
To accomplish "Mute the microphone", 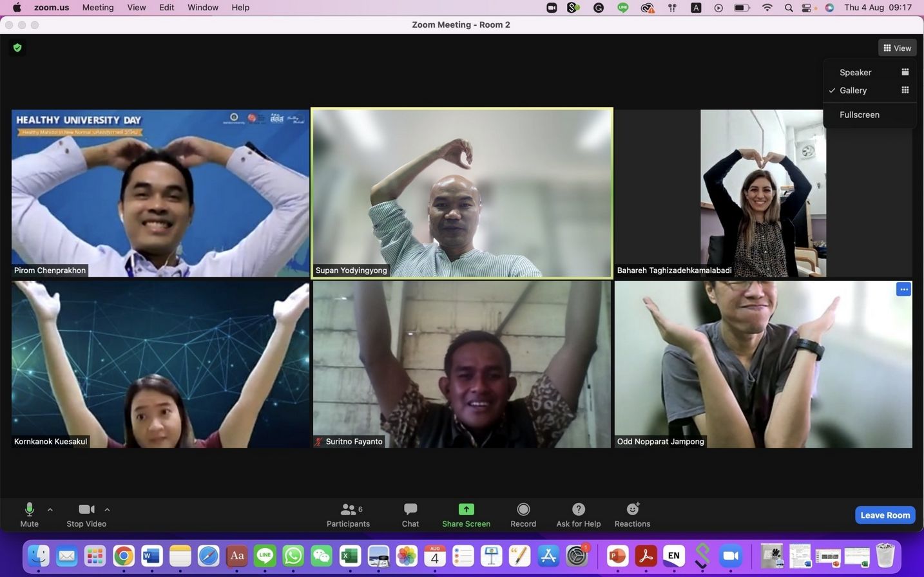I will (29, 509).
